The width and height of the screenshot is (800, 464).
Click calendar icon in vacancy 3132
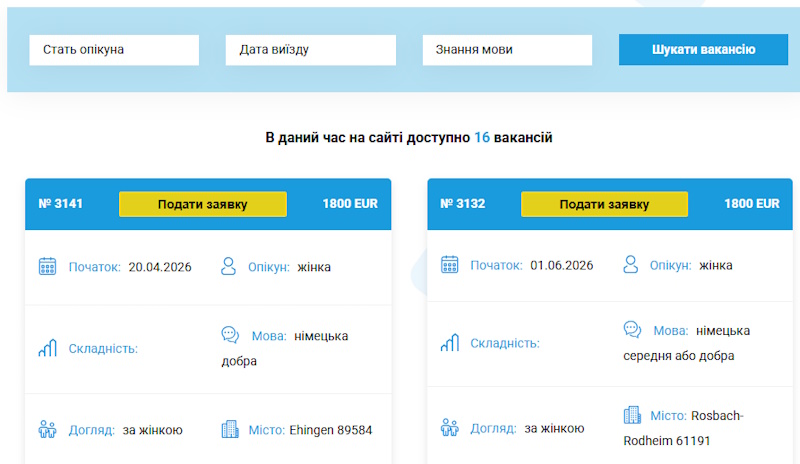(449, 264)
